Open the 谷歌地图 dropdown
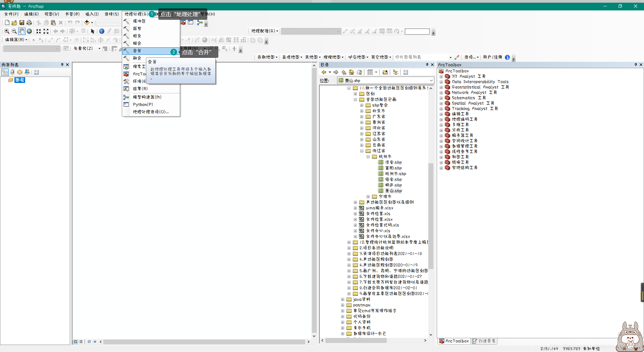644x352 pixels. click(x=267, y=57)
